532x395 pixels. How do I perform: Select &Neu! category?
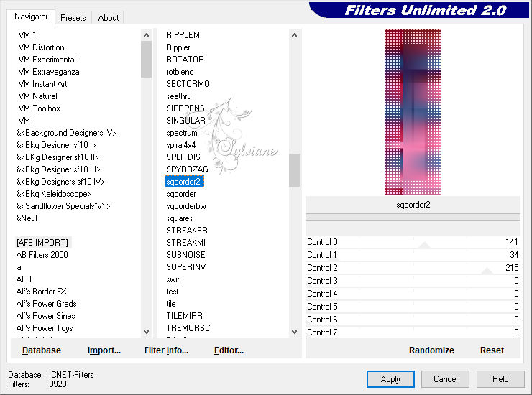click(27, 218)
